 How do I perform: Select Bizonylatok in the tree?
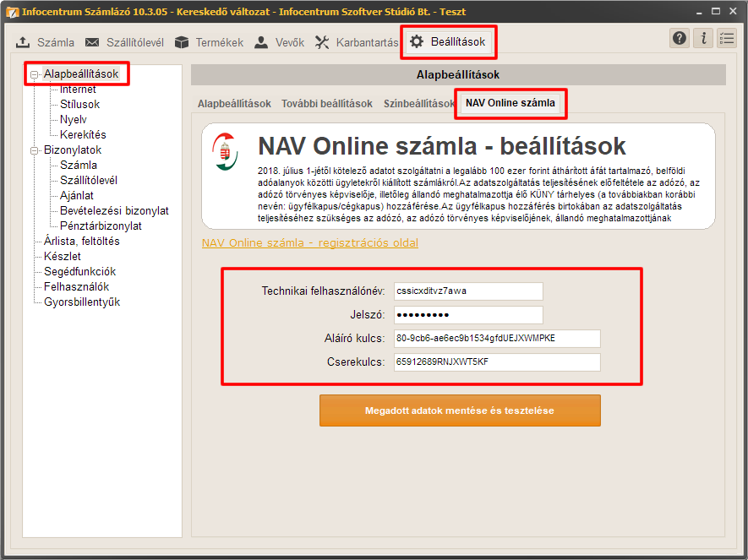point(73,150)
